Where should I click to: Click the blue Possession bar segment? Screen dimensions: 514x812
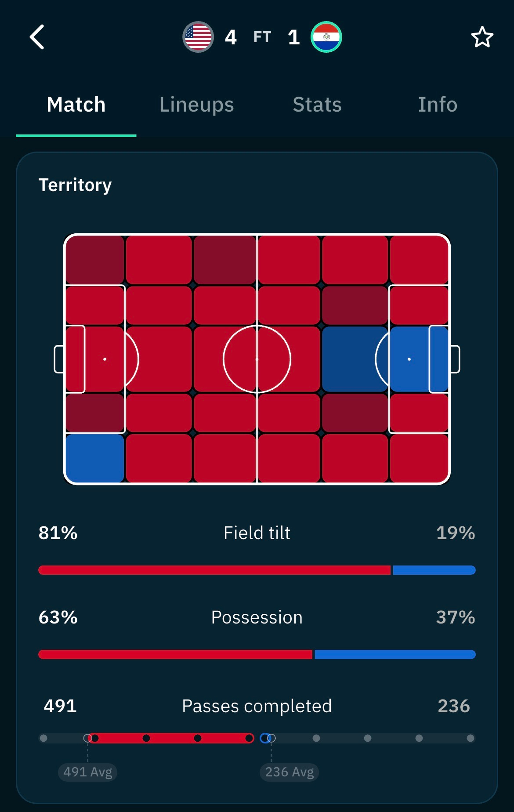click(395, 654)
